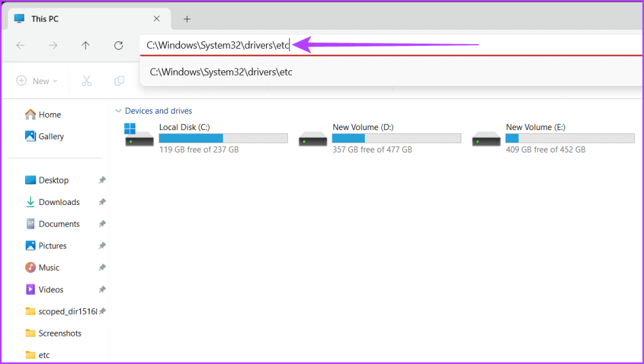
Task: Open the etc folder in sidebar
Action: (37, 355)
